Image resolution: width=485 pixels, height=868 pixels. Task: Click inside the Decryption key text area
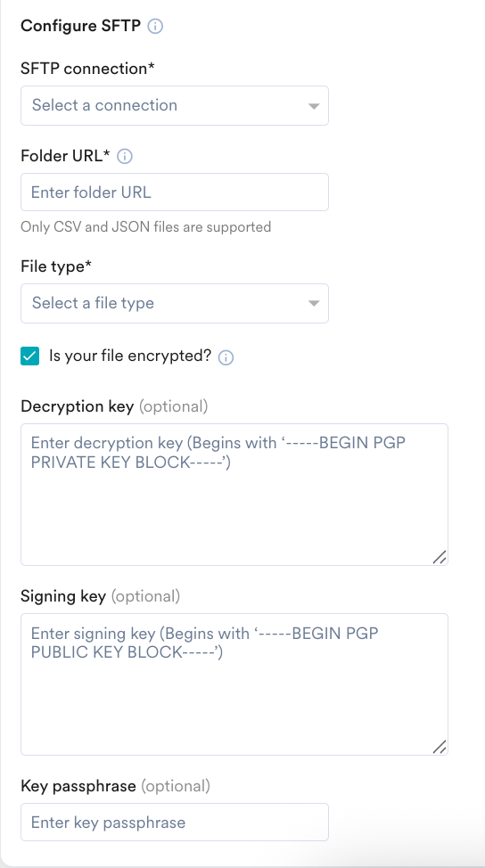(x=234, y=495)
